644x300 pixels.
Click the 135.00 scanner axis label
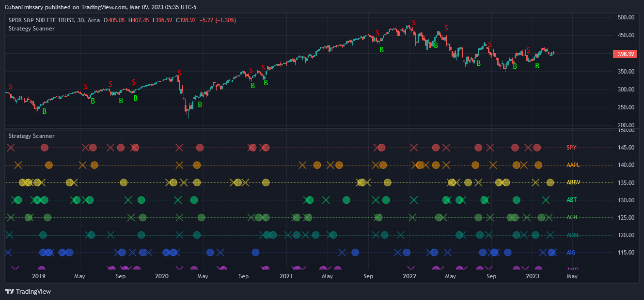(626, 182)
